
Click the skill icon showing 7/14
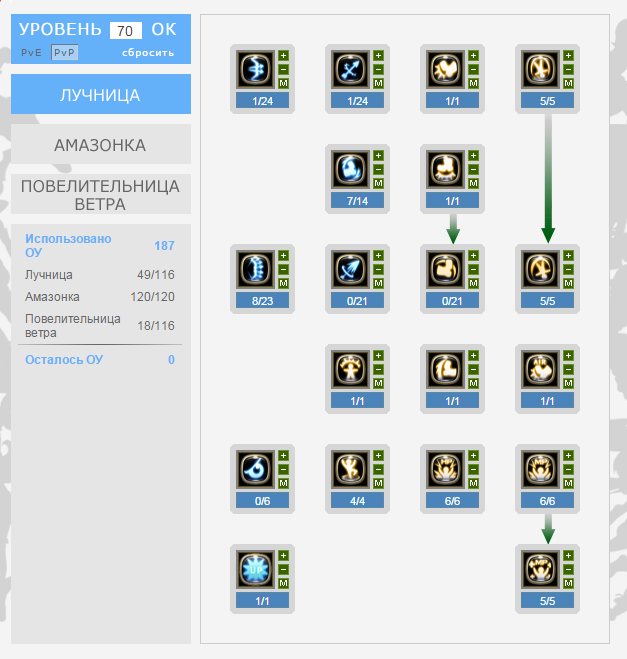tap(350, 169)
